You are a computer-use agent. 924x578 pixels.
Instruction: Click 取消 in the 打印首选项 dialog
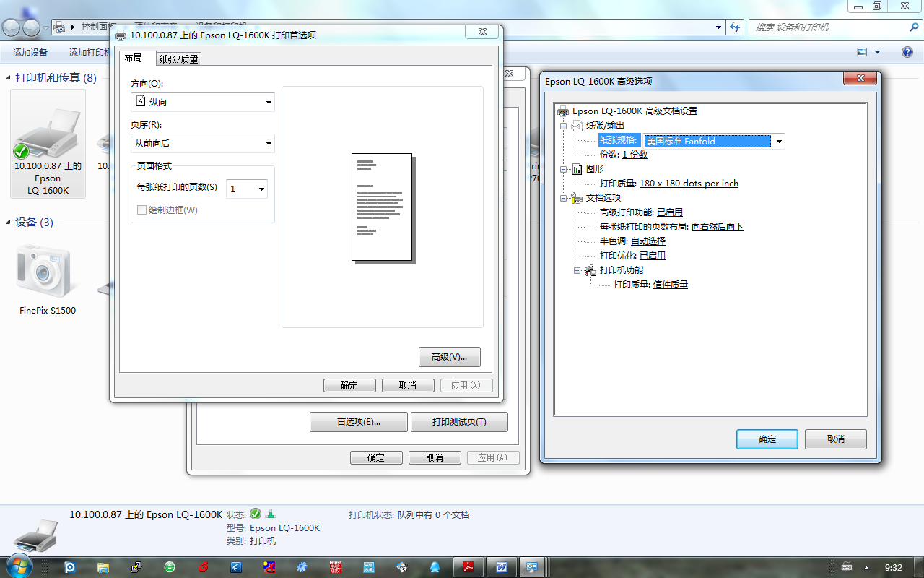click(408, 385)
